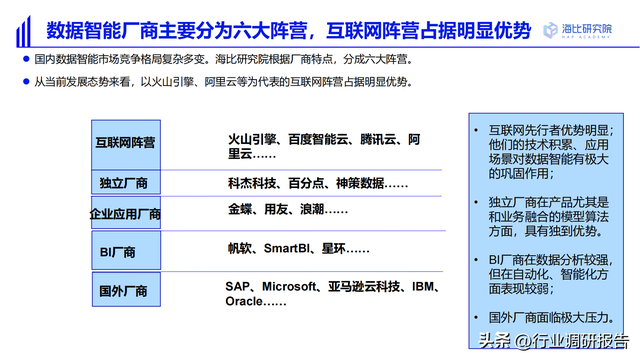Click the 火山引擎、百度智能云 vendor list text
This screenshot has height=360, width=640.
[x=324, y=147]
